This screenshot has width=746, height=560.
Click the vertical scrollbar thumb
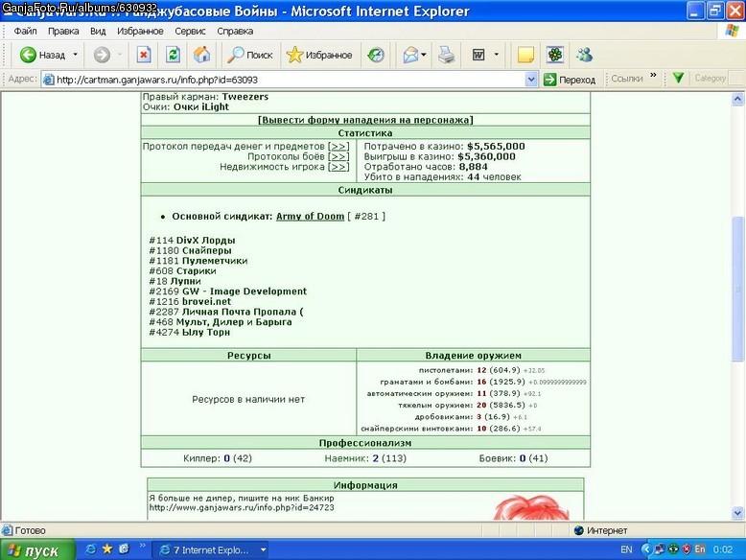tap(737, 289)
